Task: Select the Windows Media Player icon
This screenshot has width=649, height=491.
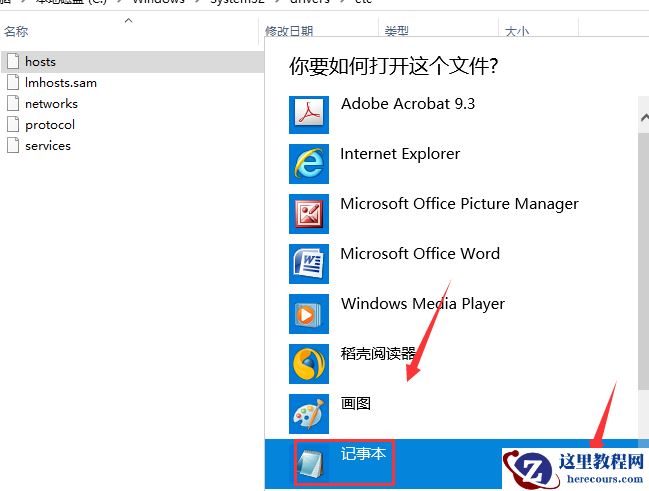Action: [x=309, y=314]
